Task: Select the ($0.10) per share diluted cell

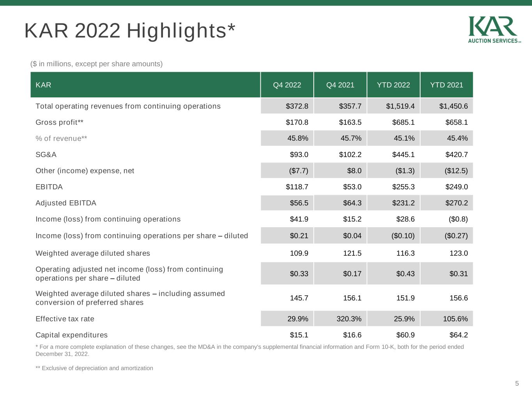Action: (403, 236)
